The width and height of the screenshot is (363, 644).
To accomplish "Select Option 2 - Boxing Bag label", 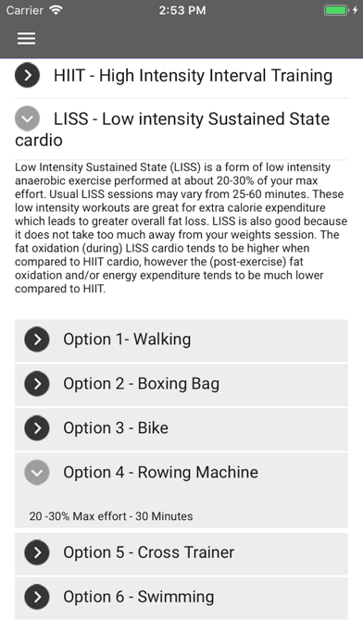I will tap(141, 384).
